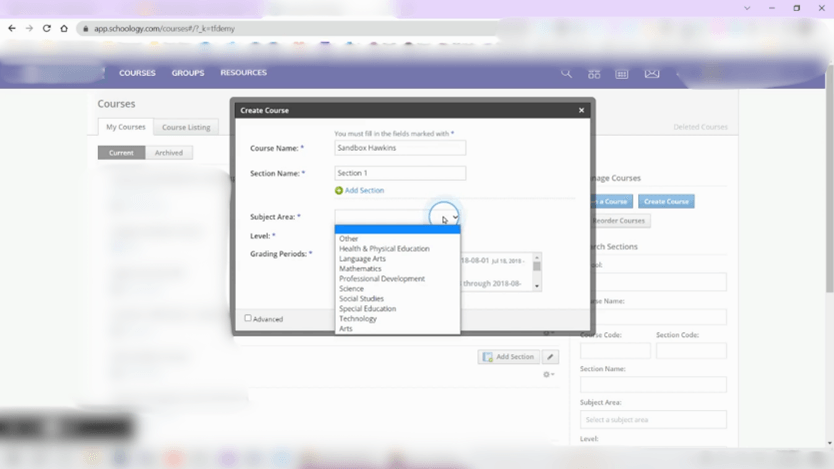Open the apps grid icon in header
This screenshot has width=834, height=469.
tap(594, 73)
